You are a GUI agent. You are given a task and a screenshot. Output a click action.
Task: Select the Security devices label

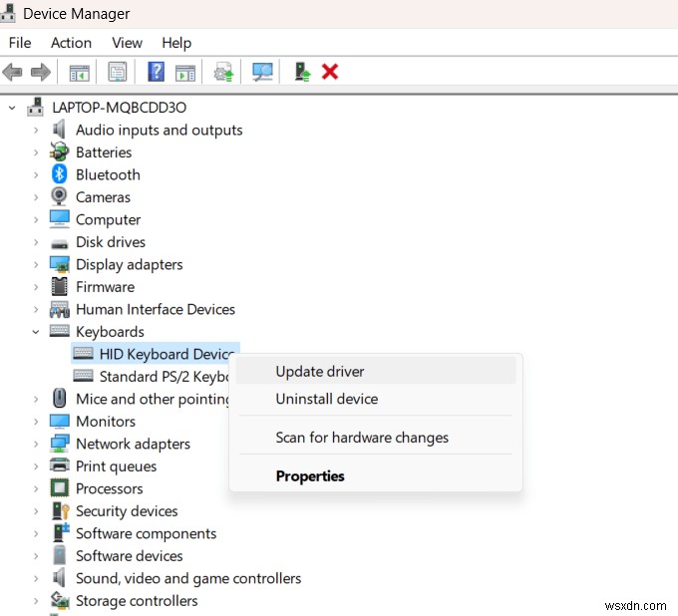pos(127,511)
